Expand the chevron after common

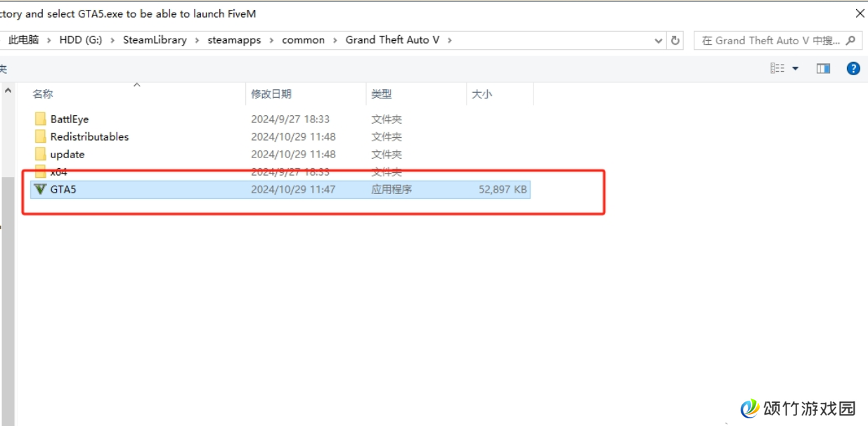[x=335, y=40]
